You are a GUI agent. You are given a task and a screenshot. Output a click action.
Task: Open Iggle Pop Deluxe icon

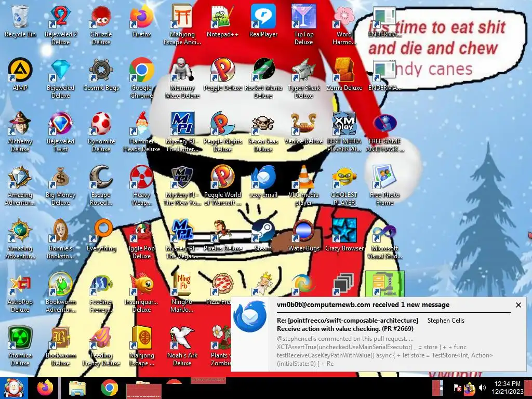tap(141, 239)
